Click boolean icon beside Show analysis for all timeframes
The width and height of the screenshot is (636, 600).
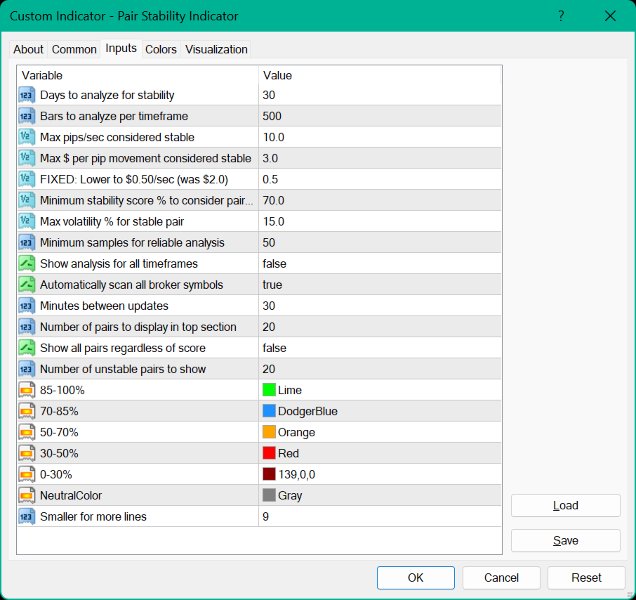pos(26,264)
